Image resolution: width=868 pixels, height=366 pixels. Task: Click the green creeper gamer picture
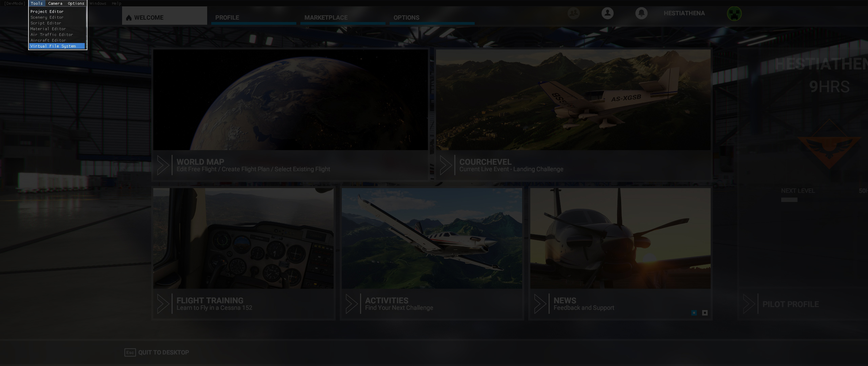734,14
